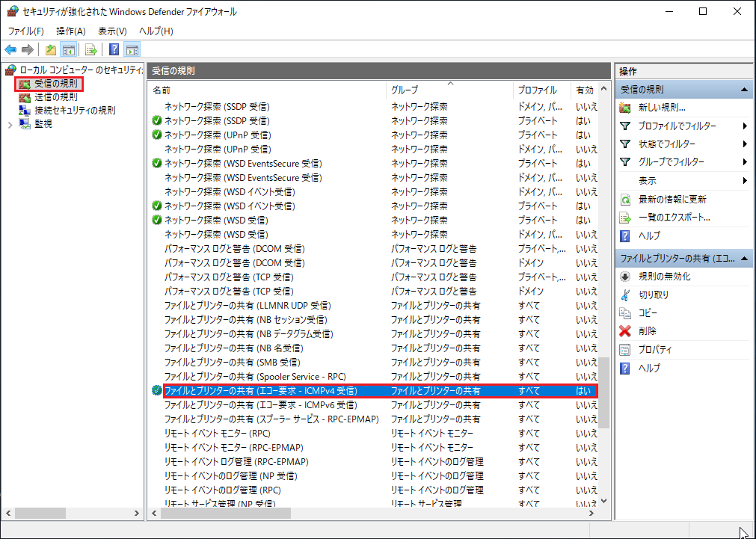
Task: Click 一覧のエクスポート... action link
Action: click(x=674, y=218)
